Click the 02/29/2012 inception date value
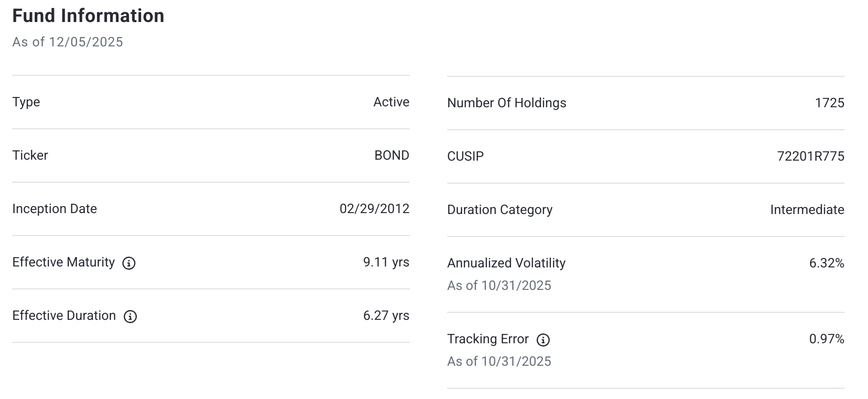The image size is (868, 399). (x=374, y=209)
